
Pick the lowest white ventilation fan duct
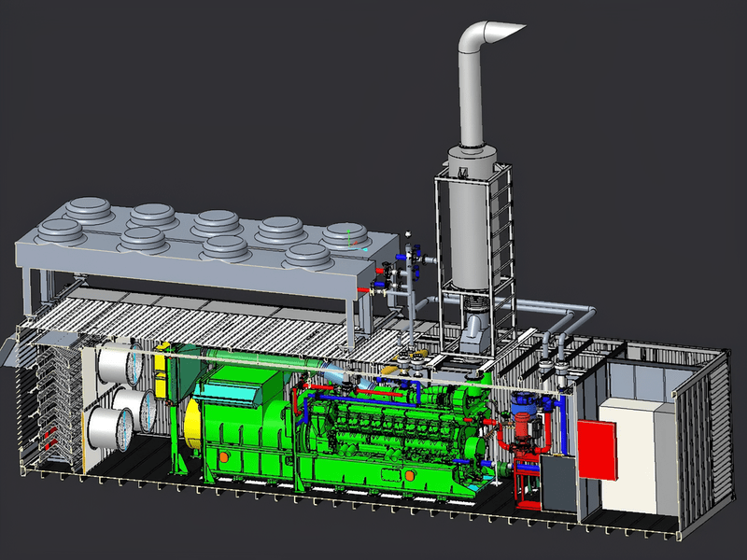tap(109, 429)
